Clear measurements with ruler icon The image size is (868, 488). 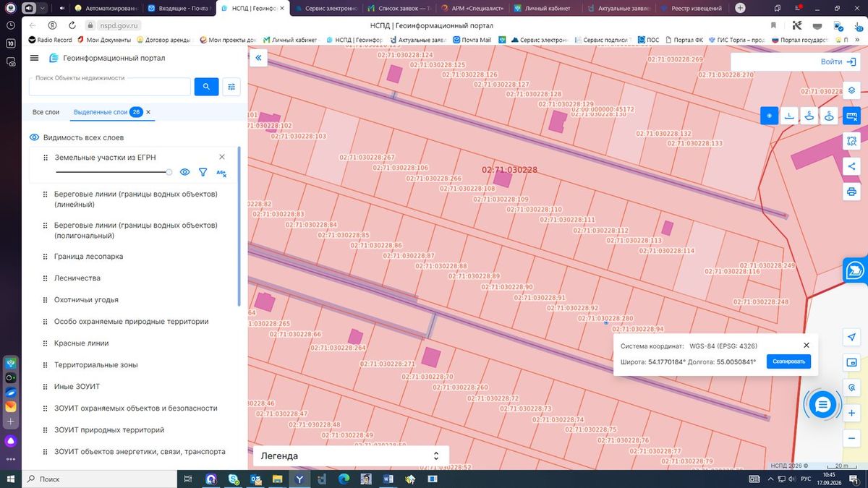851,116
